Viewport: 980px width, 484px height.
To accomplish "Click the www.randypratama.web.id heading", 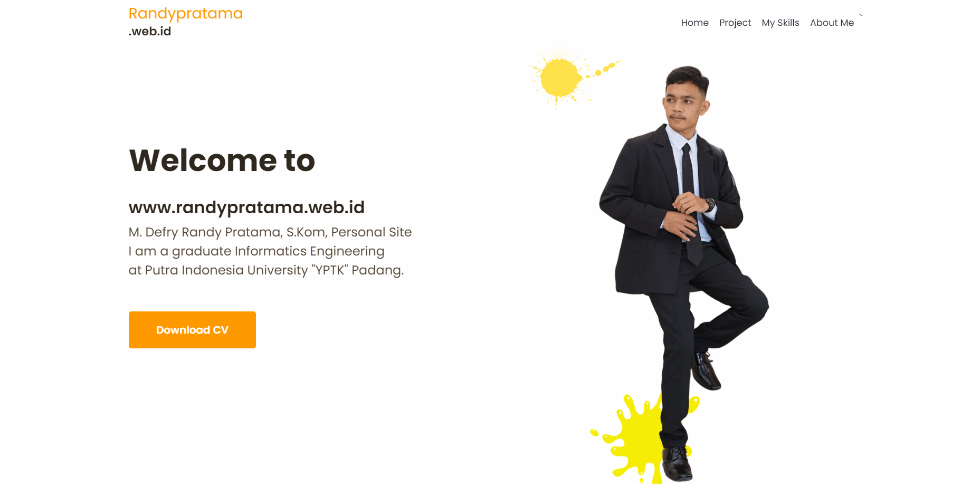I will coord(246,207).
